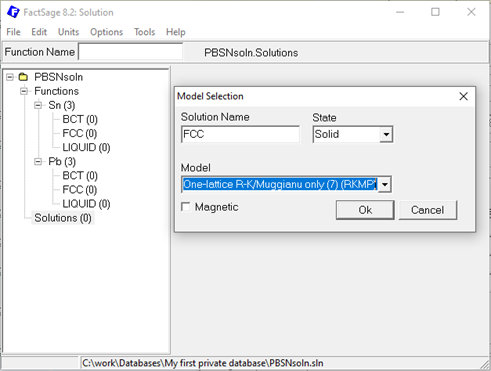The image size is (491, 371).
Task: Select the Functions tree item
Action: 56,91
